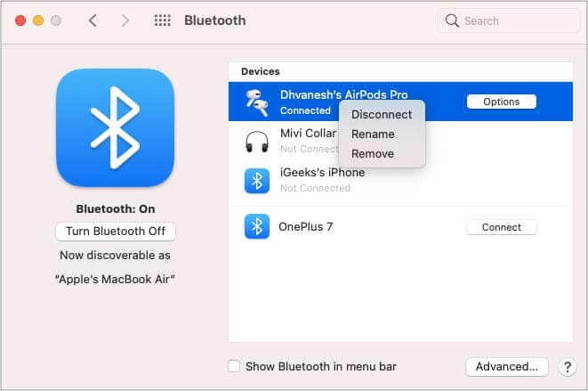The image size is (588, 391).
Task: Choose Rename from the context menu
Action: click(373, 134)
